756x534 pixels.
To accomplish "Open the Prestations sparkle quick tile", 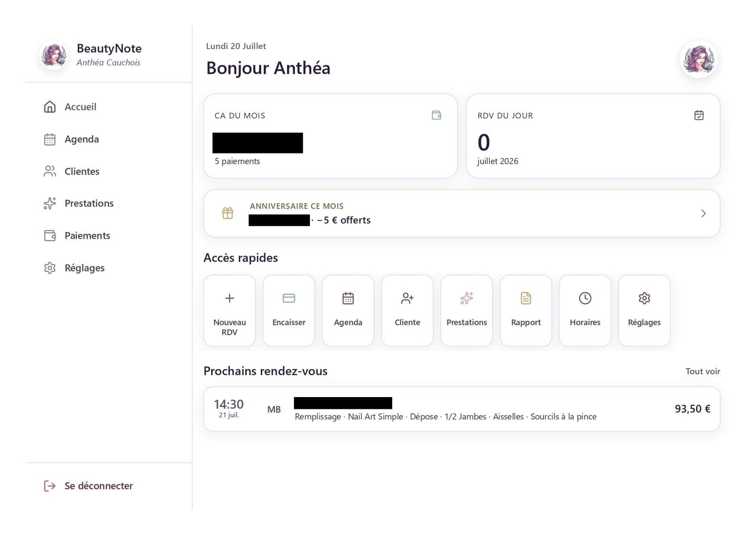I will tap(466, 311).
